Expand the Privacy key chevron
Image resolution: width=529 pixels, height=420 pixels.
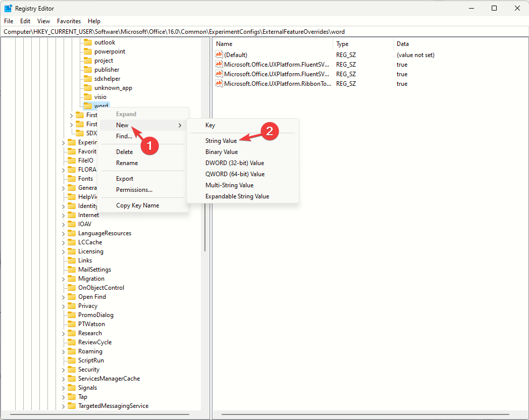click(64, 306)
